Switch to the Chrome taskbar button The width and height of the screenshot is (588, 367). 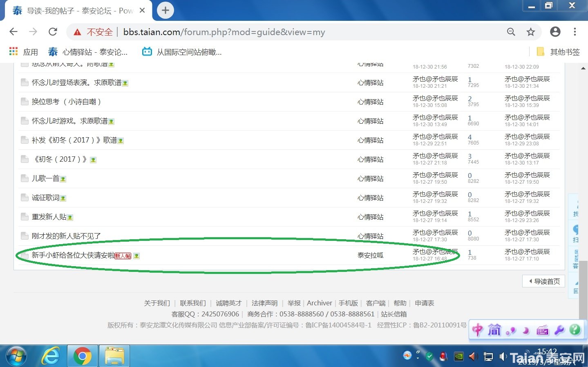pyautogui.click(x=83, y=356)
